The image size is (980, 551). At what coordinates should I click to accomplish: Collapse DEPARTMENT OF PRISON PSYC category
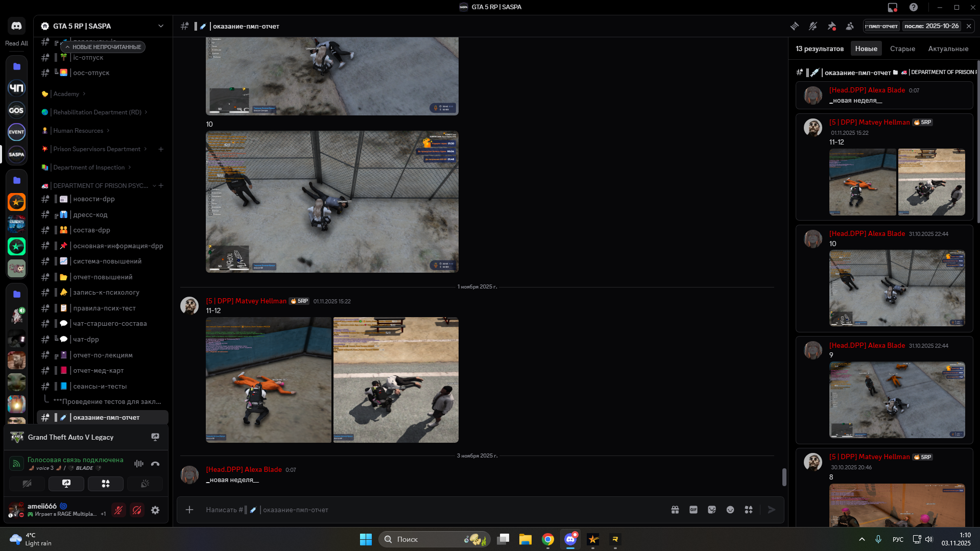pos(101,186)
